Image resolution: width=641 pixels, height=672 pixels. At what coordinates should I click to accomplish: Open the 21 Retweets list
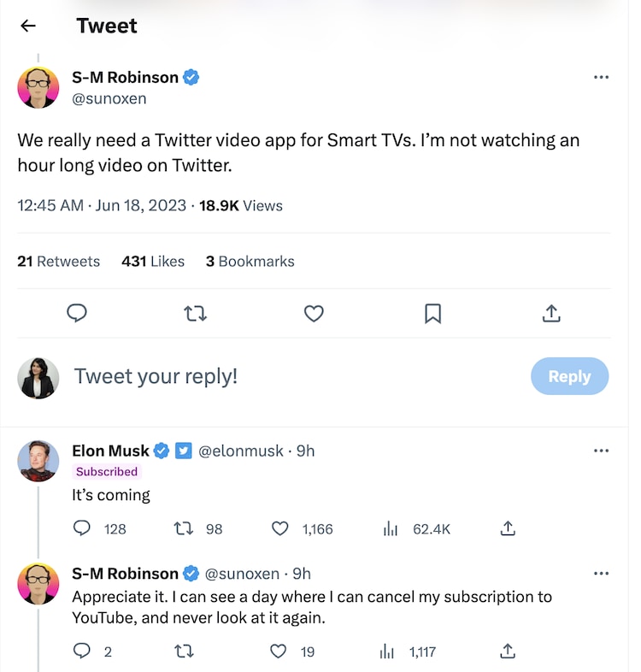pyautogui.click(x=58, y=262)
